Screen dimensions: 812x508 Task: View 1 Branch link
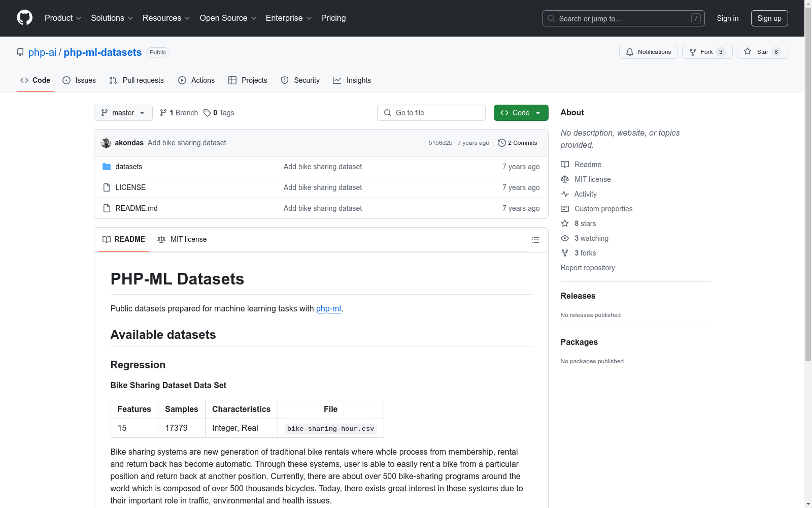pyautogui.click(x=179, y=113)
